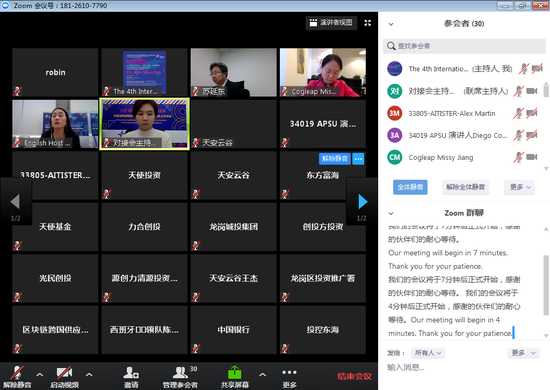This screenshot has height=390, width=550.
Task: Toggle mic icon for 33805-AITISTER-Alex Martin
Action: (518, 113)
